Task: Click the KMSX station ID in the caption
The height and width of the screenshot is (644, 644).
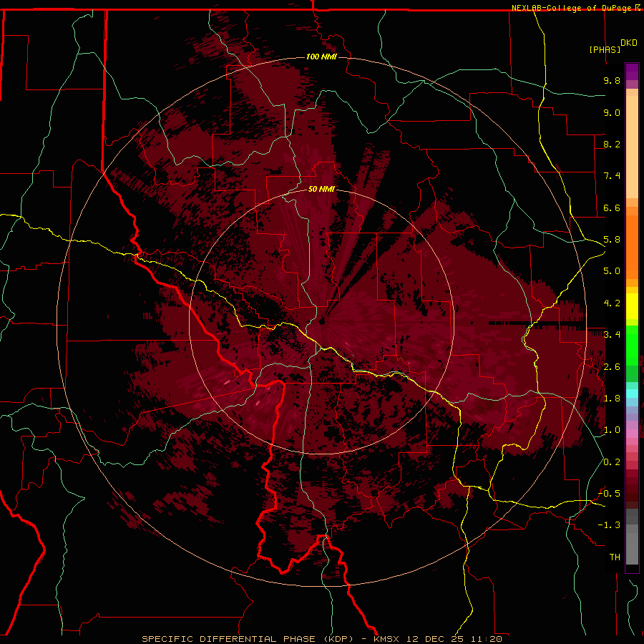Action: (x=388, y=639)
